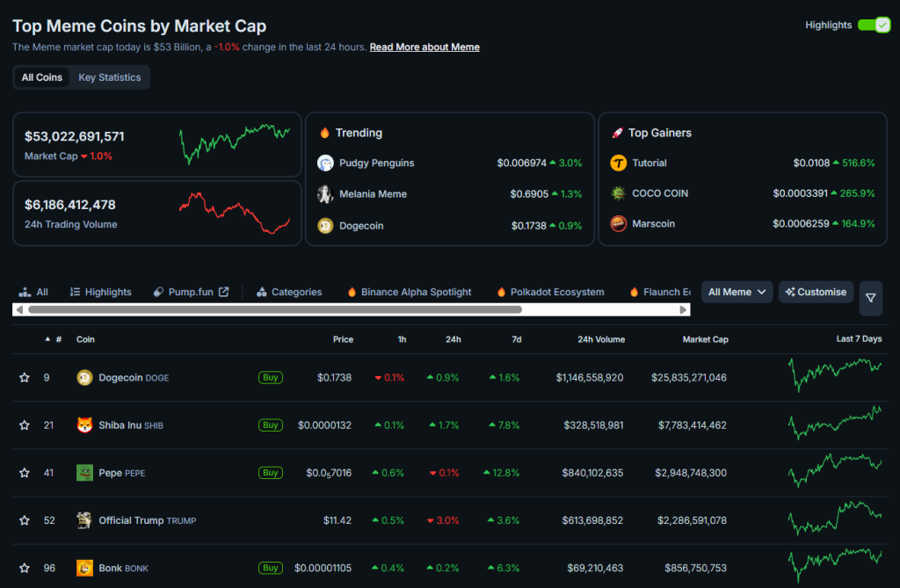Select the Highlights filter tab

[101, 292]
